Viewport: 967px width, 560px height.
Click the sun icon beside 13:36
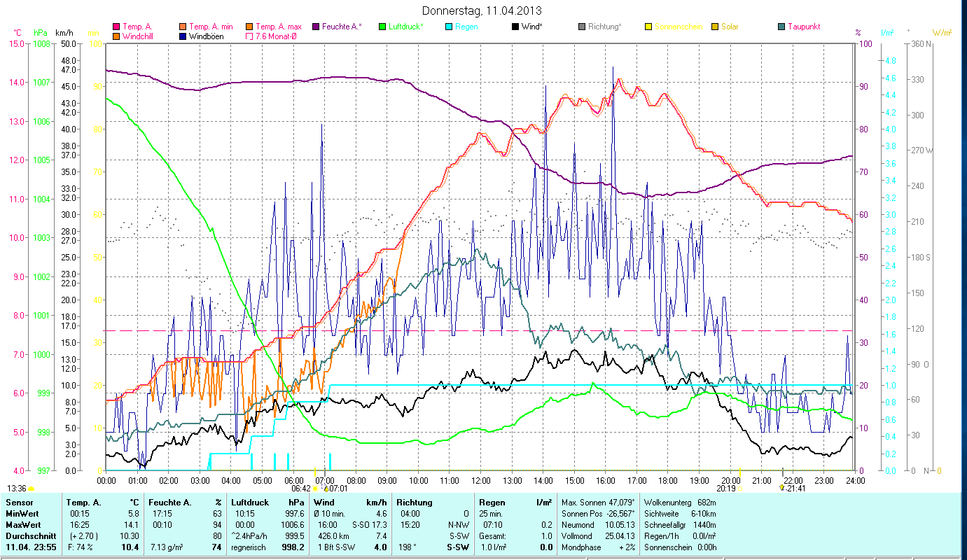32,489
